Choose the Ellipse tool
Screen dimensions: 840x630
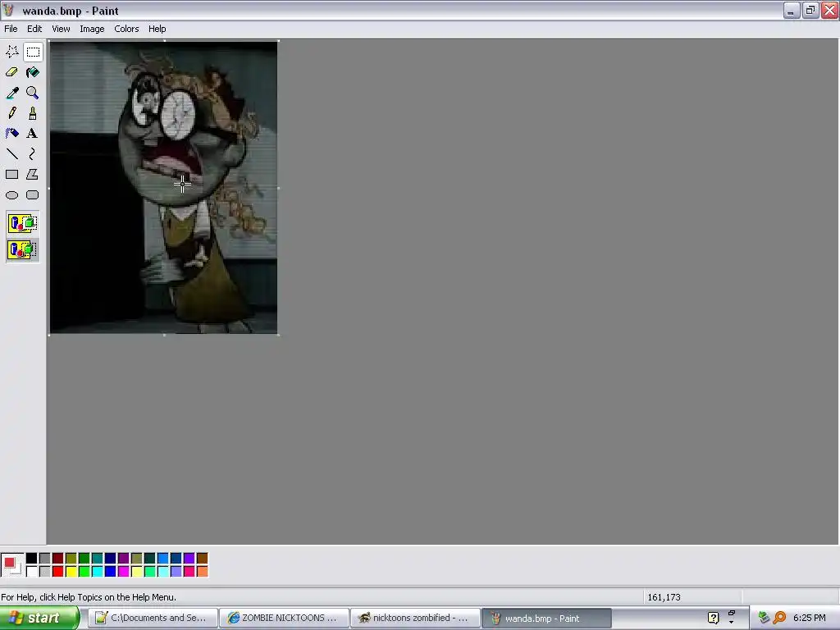pyautogui.click(x=11, y=195)
